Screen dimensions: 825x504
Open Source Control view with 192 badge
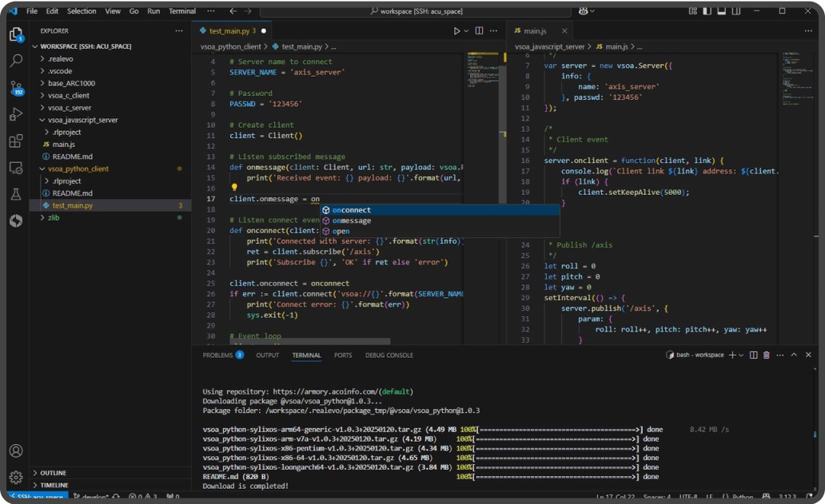point(16,88)
